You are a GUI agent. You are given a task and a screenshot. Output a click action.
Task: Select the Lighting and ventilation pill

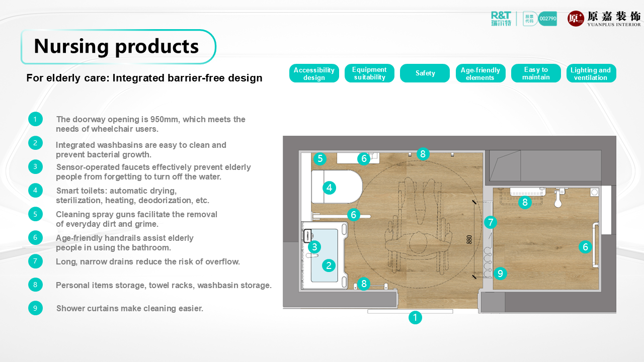591,73
